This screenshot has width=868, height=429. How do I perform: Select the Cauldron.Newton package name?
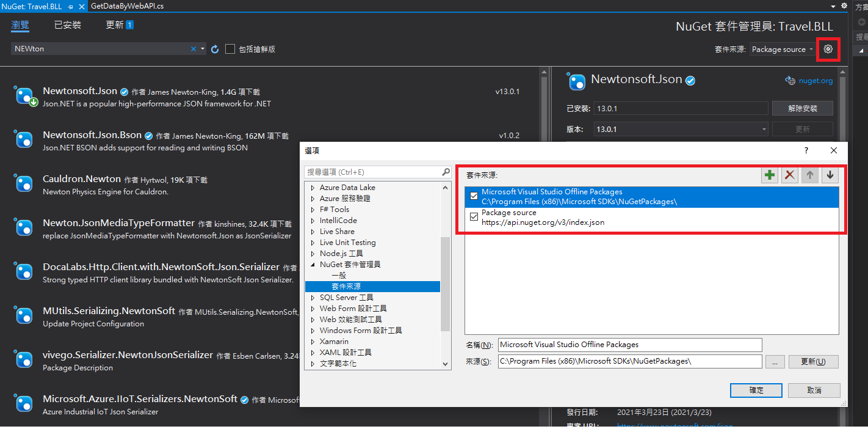point(82,179)
